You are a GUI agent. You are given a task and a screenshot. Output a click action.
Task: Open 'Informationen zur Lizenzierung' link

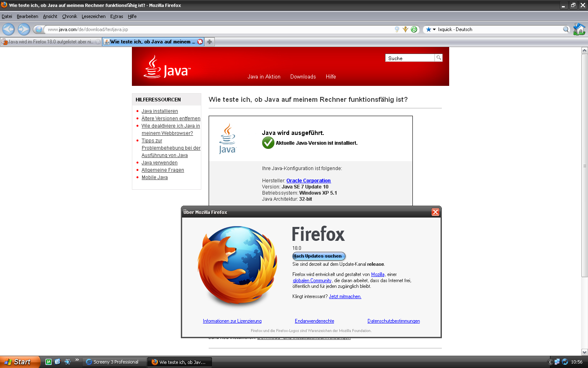pos(232,321)
